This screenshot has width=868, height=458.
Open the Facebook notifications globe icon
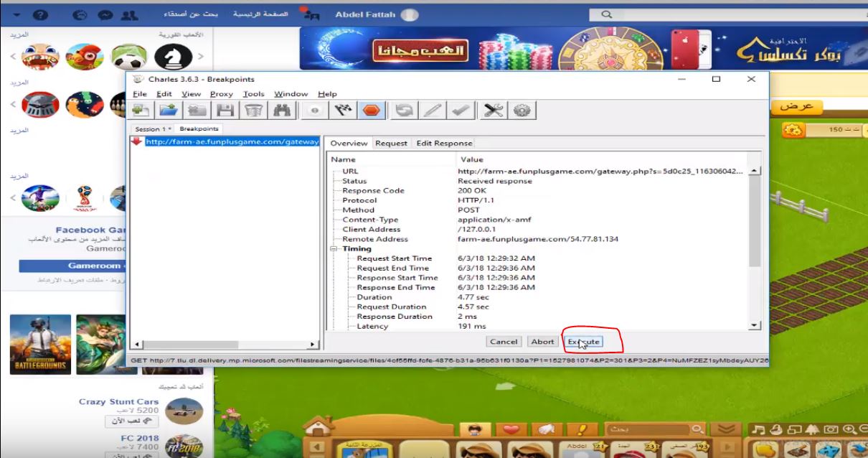tap(81, 14)
